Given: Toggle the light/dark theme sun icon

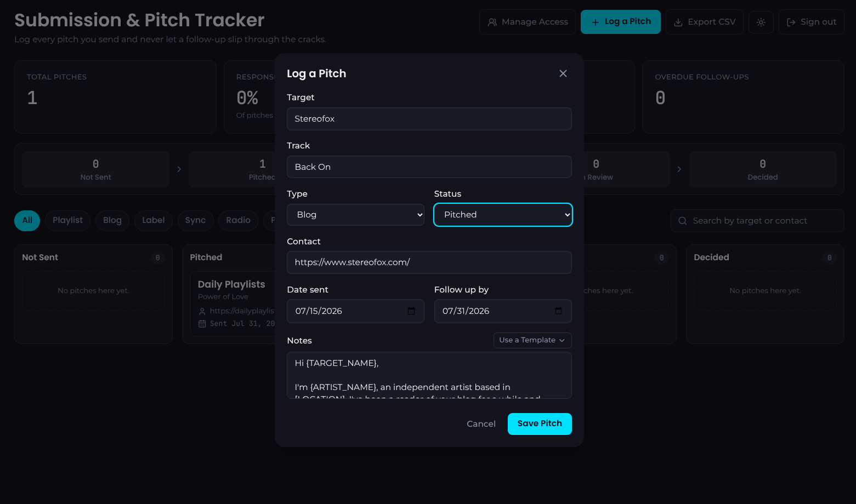Looking at the screenshot, I should coord(761,22).
